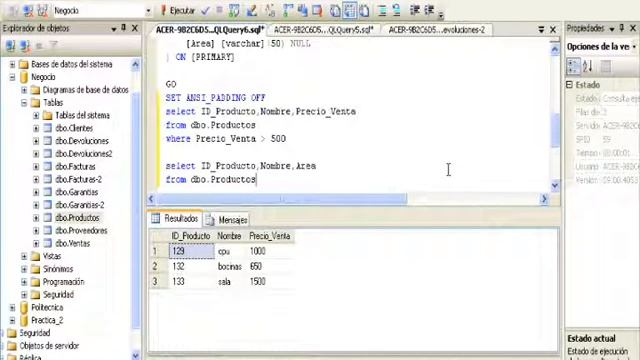
Task: Switch properties to alphabetical sort
Action: coord(588,66)
